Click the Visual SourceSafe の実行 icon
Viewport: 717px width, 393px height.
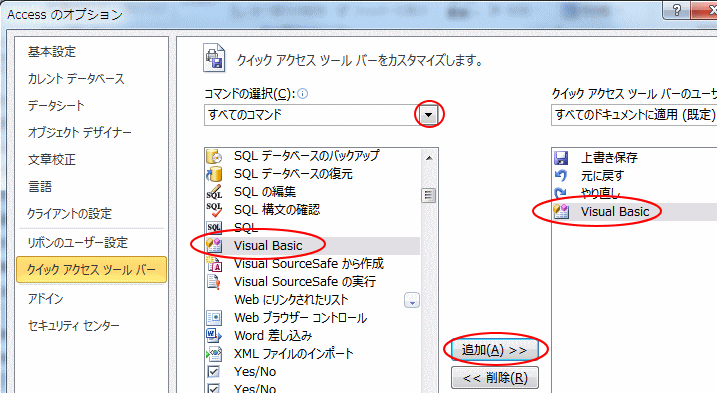[x=214, y=281]
